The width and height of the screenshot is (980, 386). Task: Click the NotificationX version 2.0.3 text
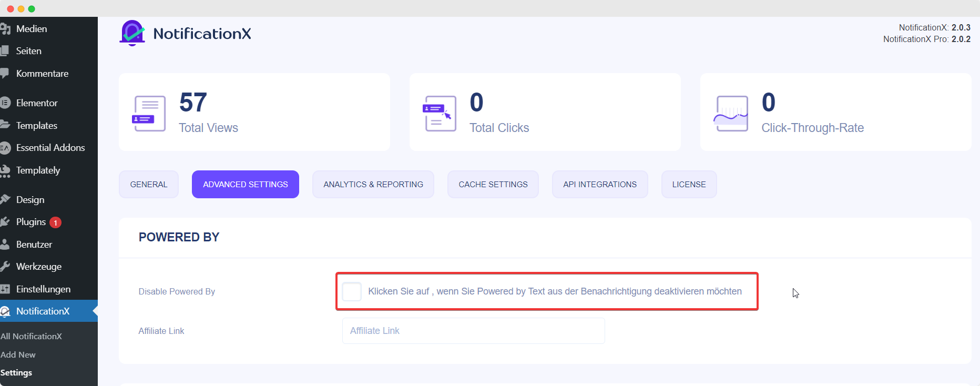(935, 27)
